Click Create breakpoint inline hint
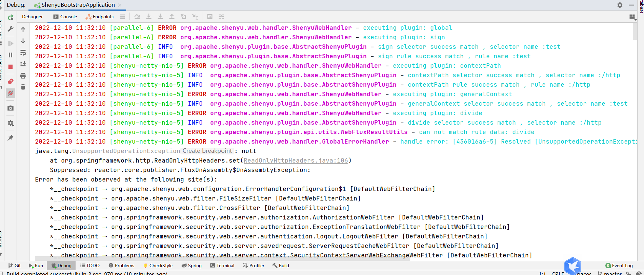The width and height of the screenshot is (644, 275). 207,151
